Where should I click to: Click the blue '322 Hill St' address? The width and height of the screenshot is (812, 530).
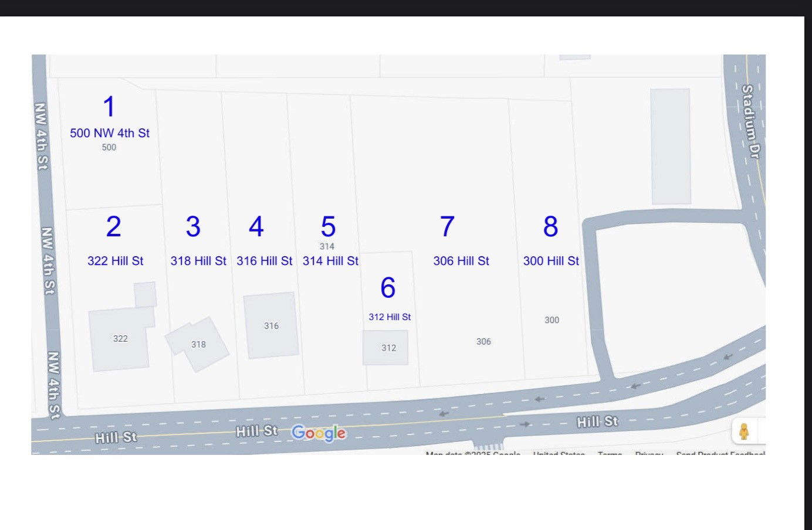click(x=116, y=261)
